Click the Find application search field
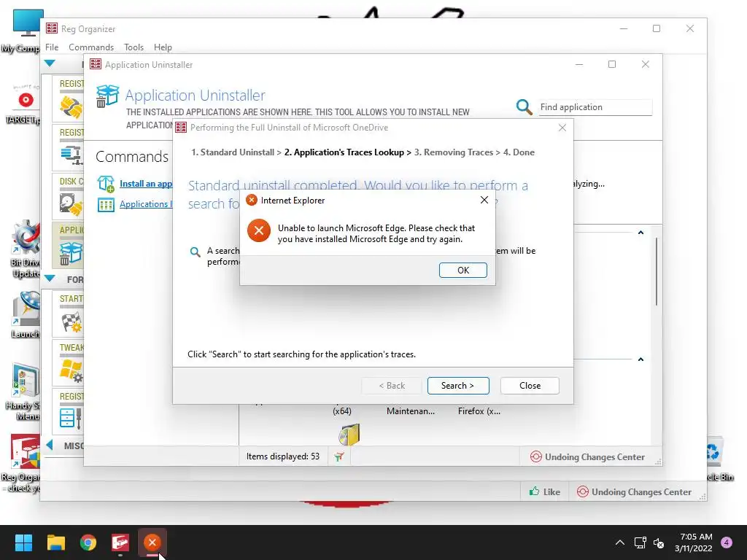Image resolution: width=747 pixels, height=560 pixels. [595, 107]
